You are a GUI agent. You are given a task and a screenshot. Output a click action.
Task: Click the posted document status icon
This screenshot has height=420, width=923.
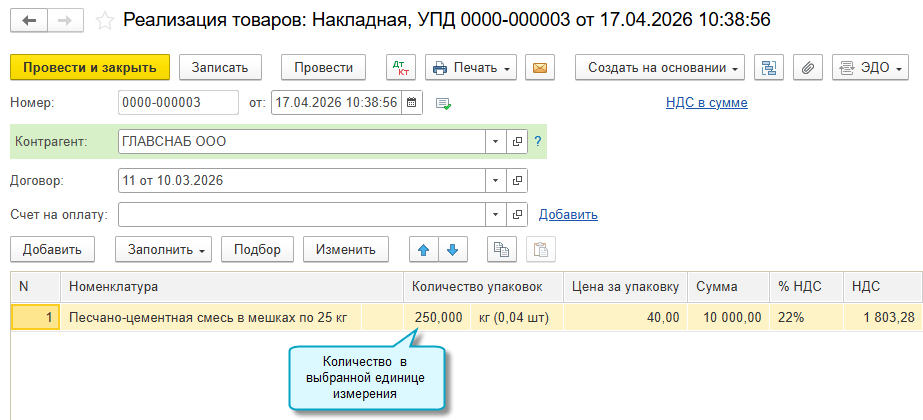click(x=443, y=103)
